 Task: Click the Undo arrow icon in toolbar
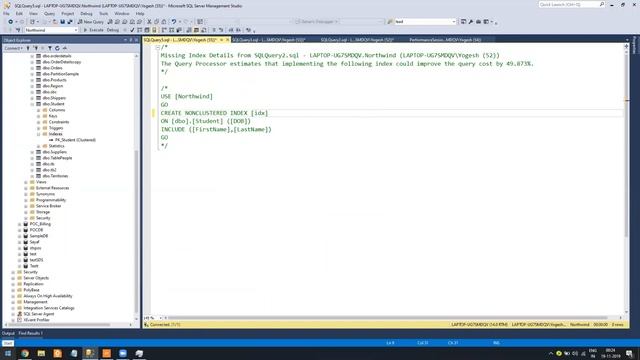[174, 22]
